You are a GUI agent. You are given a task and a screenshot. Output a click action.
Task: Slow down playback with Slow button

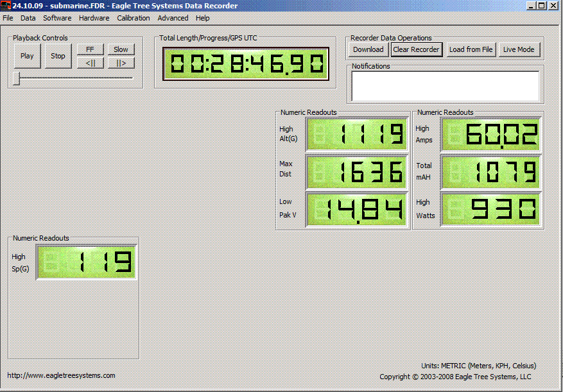click(121, 49)
